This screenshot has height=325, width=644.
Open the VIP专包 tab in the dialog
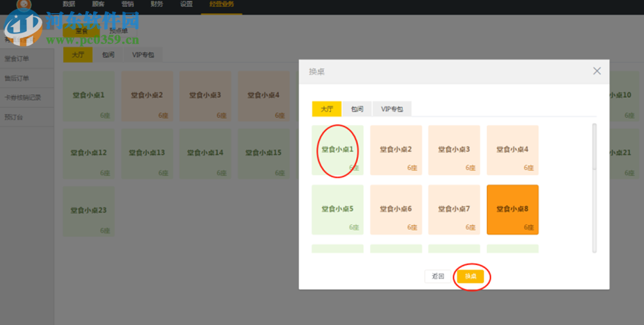tap(392, 109)
